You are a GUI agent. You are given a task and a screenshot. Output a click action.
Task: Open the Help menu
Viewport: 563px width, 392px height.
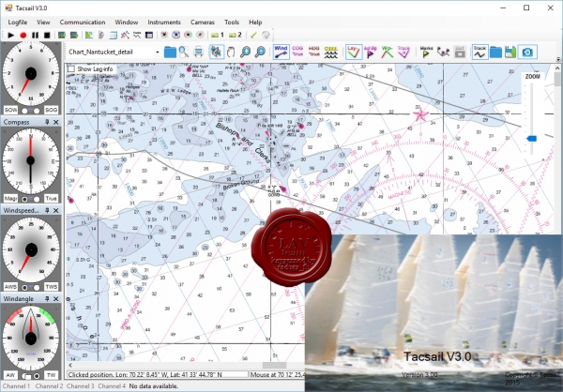pyautogui.click(x=255, y=23)
